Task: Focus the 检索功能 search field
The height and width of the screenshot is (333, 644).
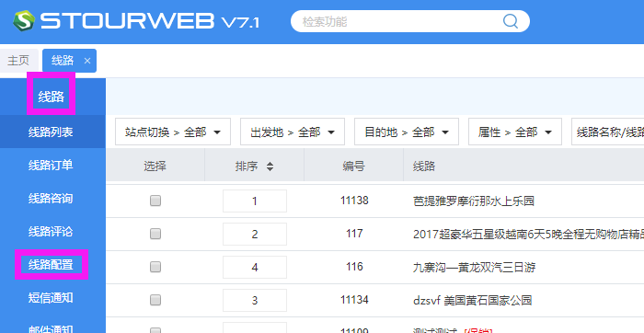Action: (410, 21)
